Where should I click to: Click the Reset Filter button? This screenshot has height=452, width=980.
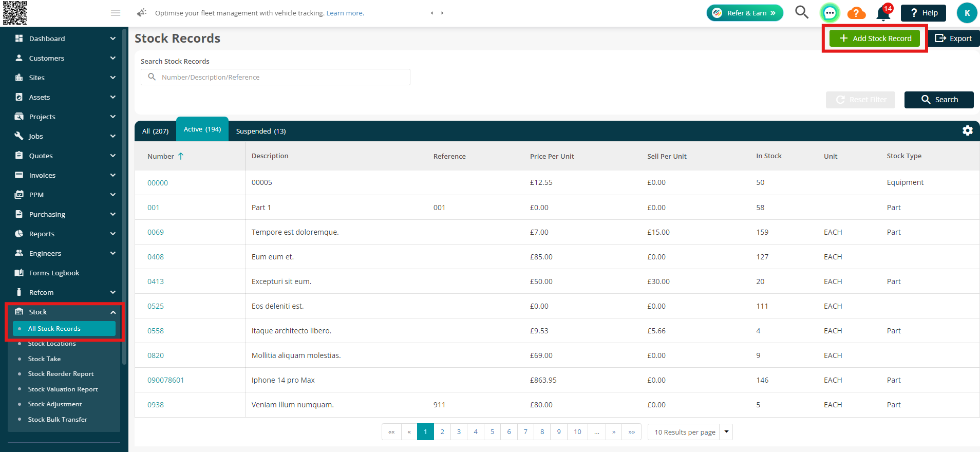click(x=860, y=100)
